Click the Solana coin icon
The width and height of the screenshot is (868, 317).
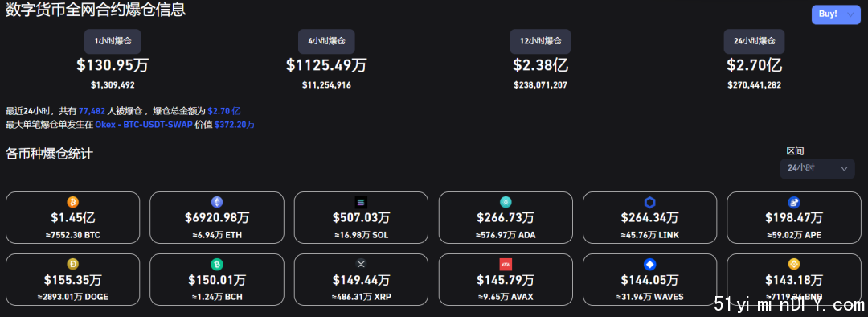pos(361,202)
